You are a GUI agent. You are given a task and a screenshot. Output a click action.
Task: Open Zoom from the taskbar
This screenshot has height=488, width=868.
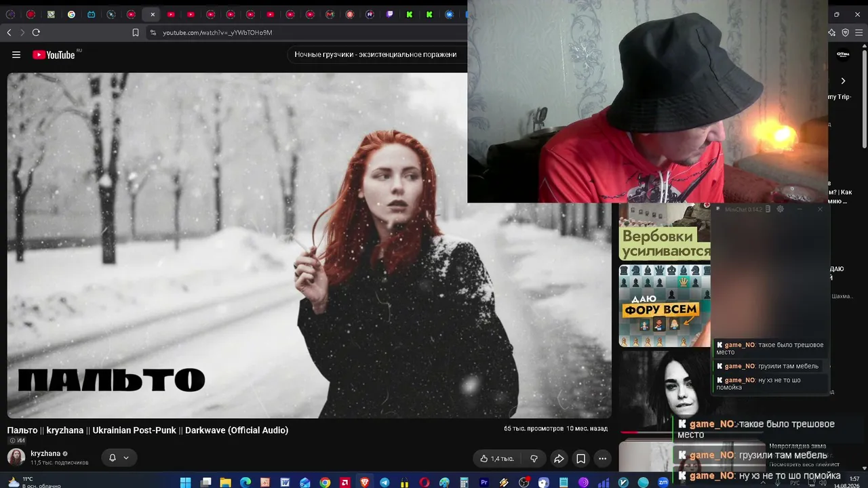click(x=663, y=482)
